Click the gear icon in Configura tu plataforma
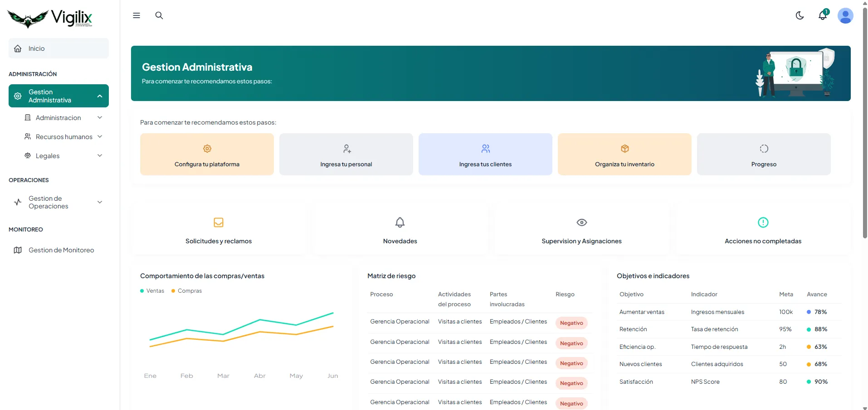868x410 pixels. (207, 149)
